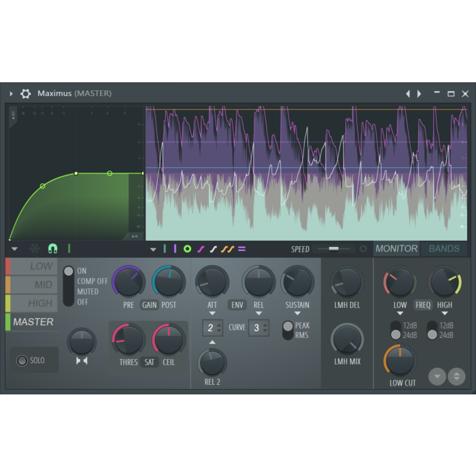Click the round down-arrow button
476x476 pixels.
pos(437,377)
